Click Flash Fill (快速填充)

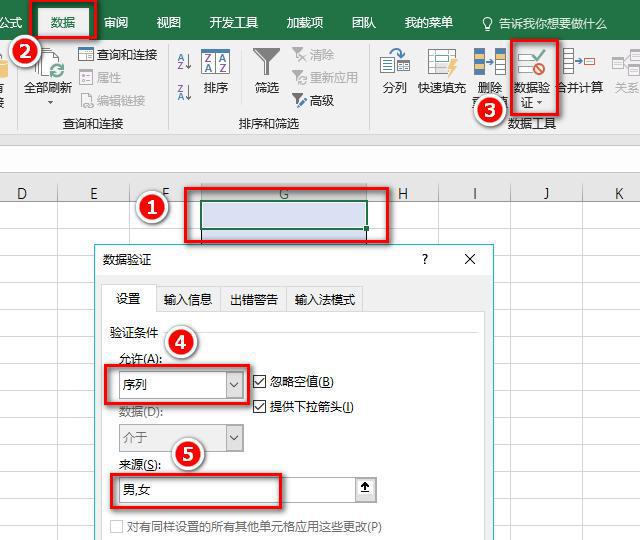pos(442,71)
